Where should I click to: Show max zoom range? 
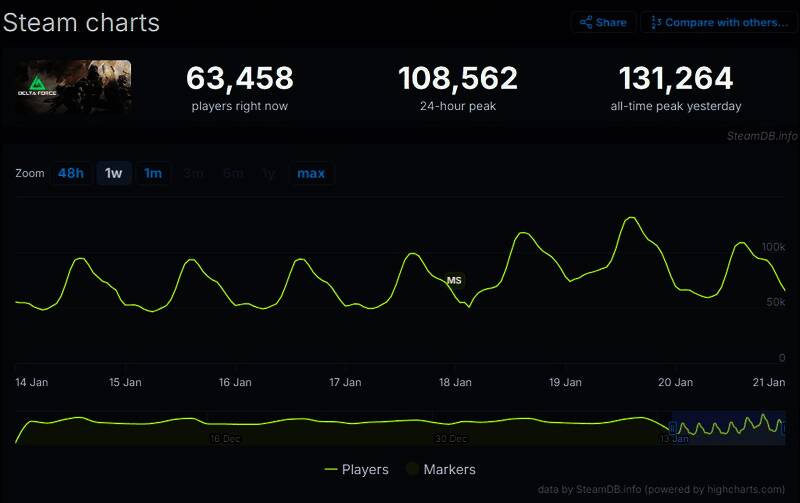pyautogui.click(x=311, y=173)
